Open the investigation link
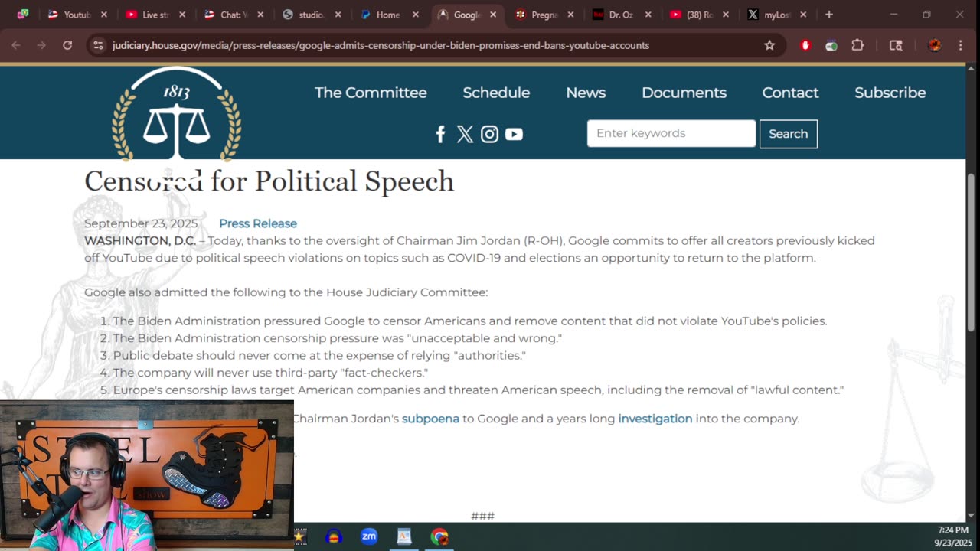 point(655,419)
